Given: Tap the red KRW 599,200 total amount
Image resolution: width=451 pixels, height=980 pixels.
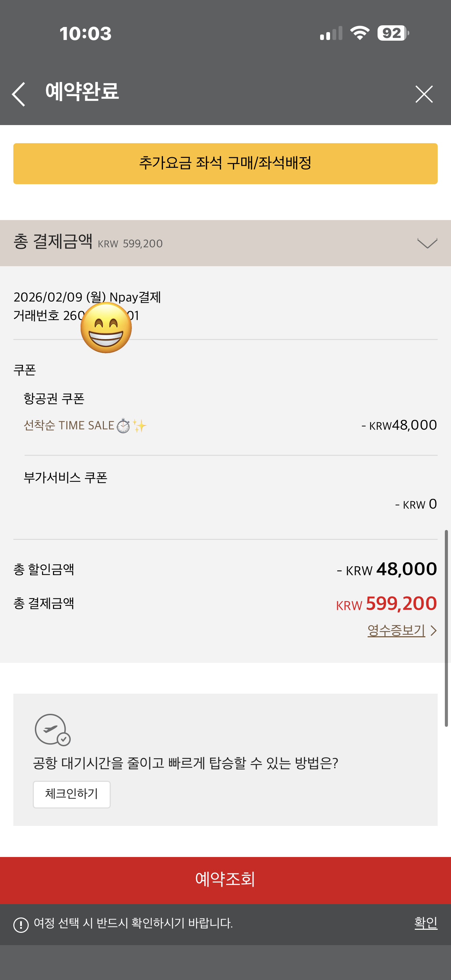Looking at the screenshot, I should [386, 604].
